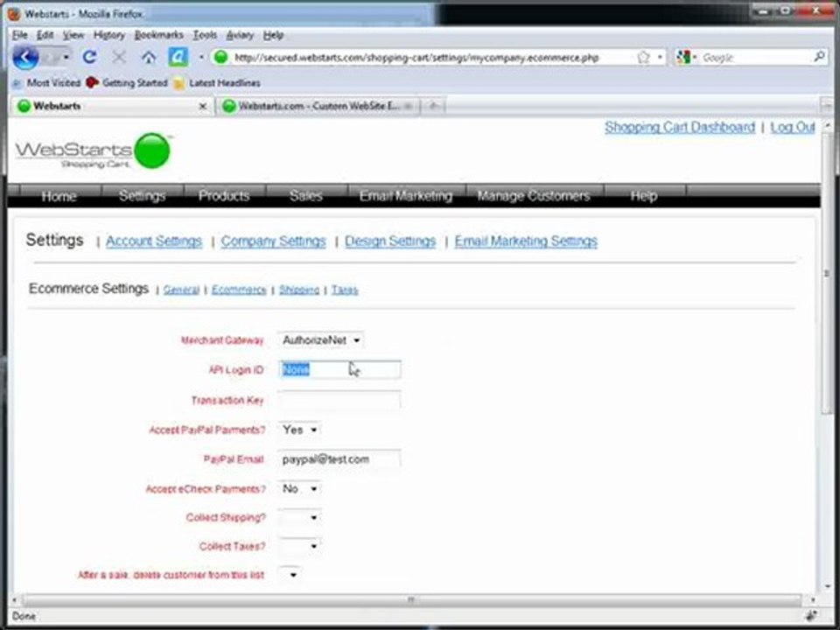Open the Collect Taxes dropdown
This screenshot has width=840, height=630.
(x=299, y=546)
